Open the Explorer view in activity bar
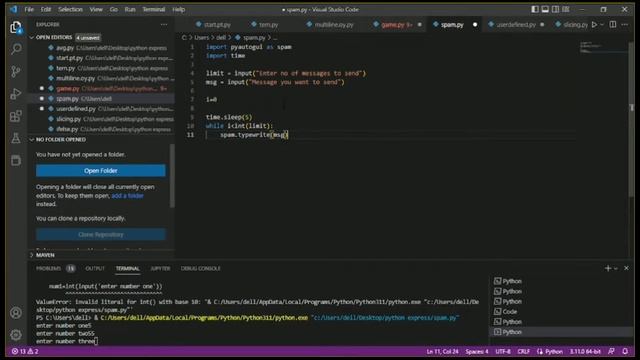This screenshot has width=640, height=360. click(x=16, y=27)
